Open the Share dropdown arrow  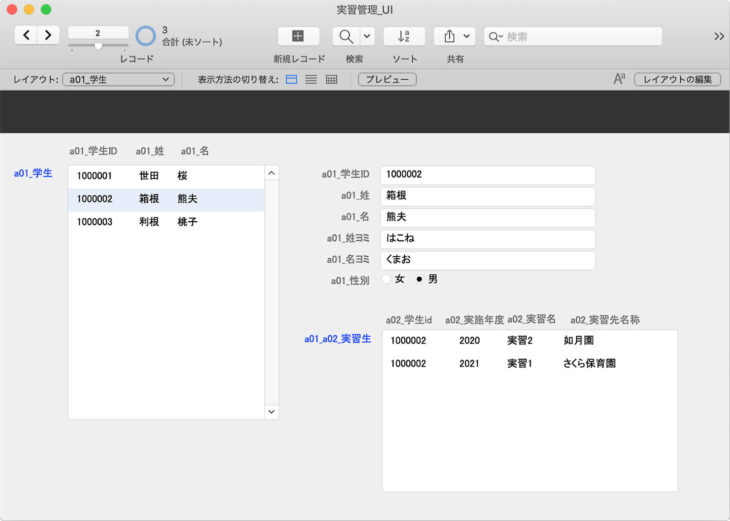click(x=466, y=36)
